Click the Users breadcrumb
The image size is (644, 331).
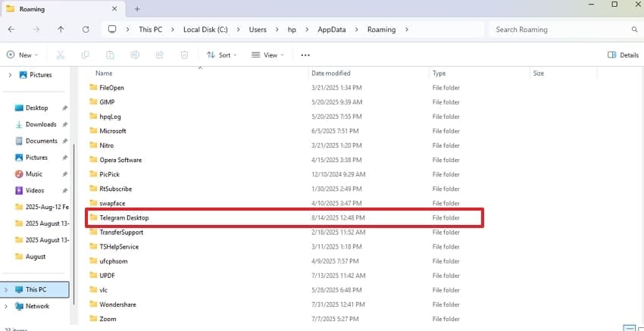tap(258, 30)
